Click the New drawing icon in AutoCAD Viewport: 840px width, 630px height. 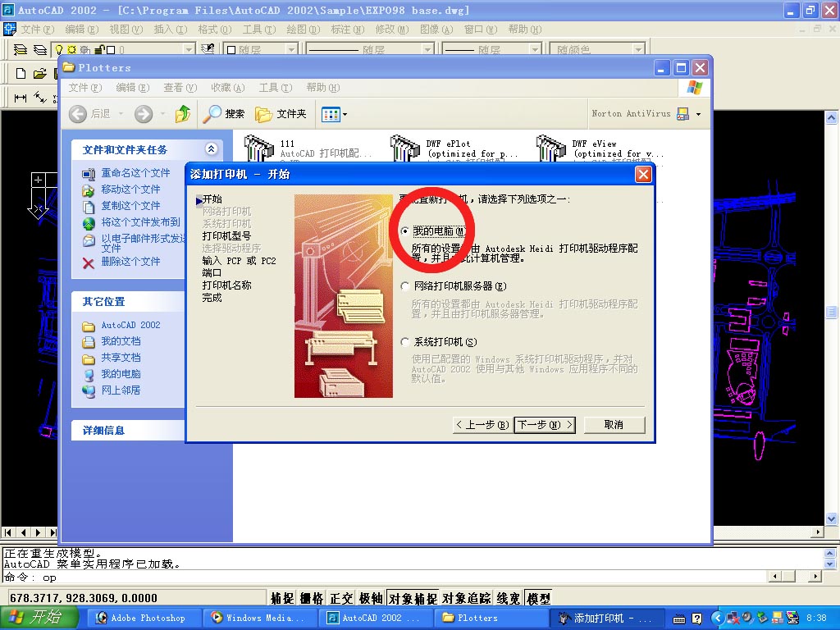point(21,73)
